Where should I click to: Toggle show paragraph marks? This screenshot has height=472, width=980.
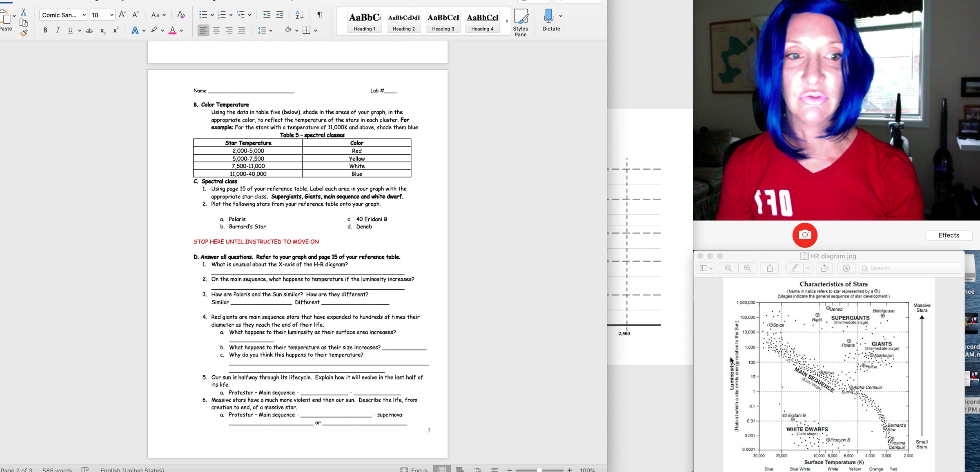tap(320, 15)
